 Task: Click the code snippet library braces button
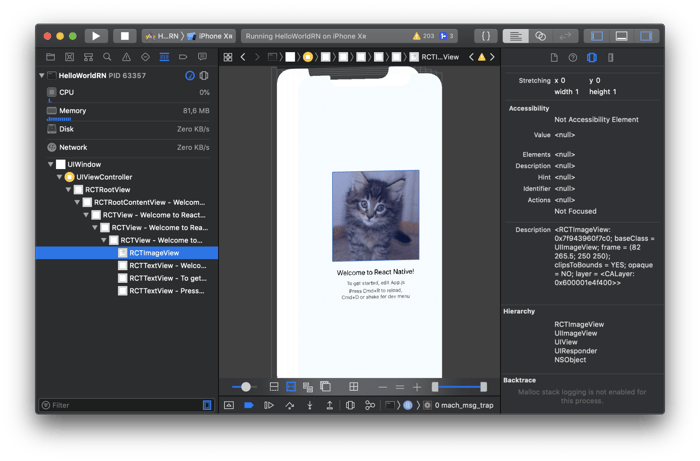(x=484, y=36)
